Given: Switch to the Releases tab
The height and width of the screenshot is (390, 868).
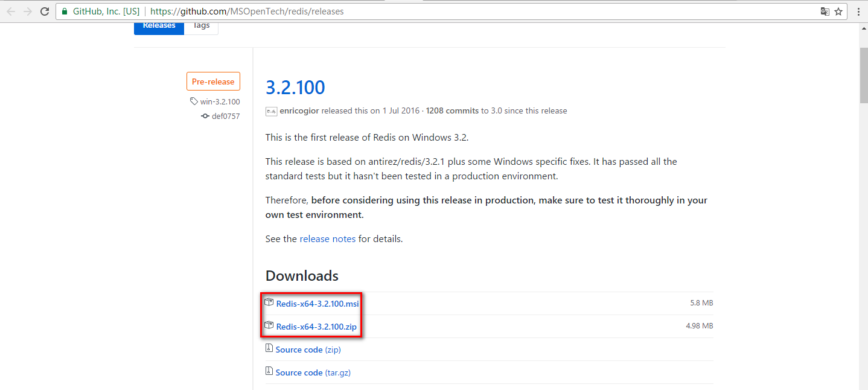Looking at the screenshot, I should coord(159,26).
